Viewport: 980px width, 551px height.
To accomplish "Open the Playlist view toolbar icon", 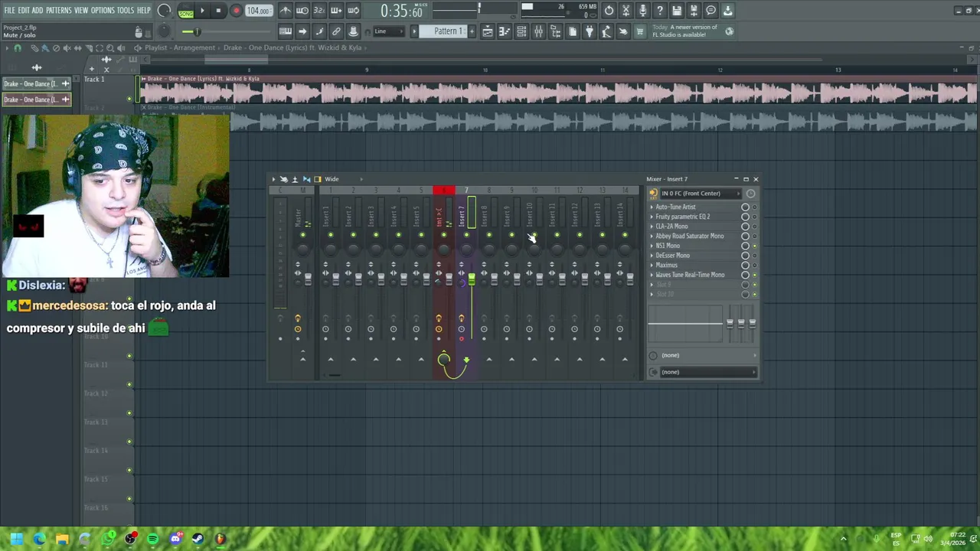I will tap(488, 31).
